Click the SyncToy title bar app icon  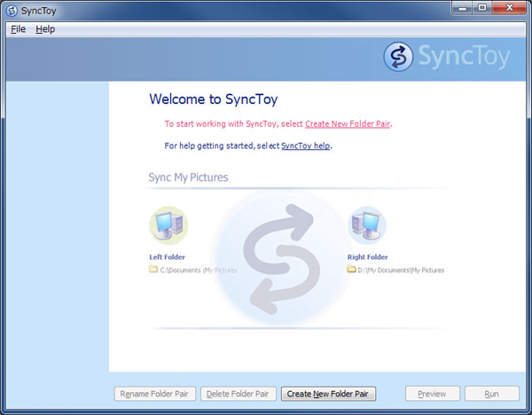tap(12, 11)
